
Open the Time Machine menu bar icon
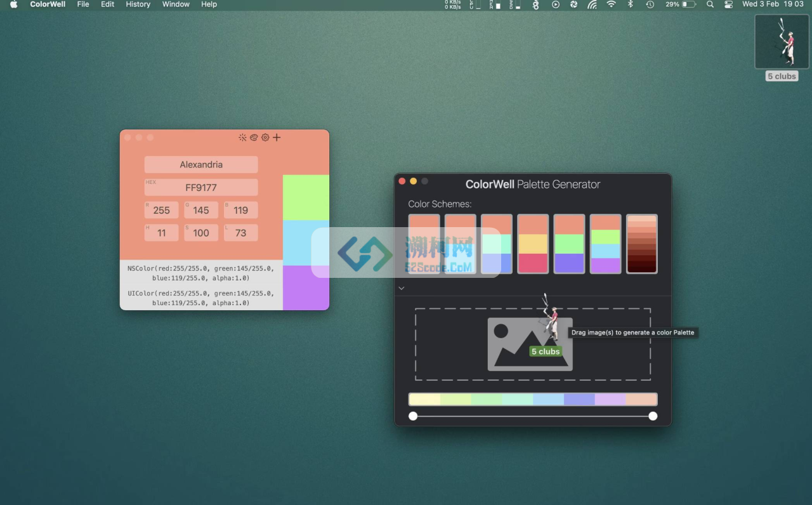tap(650, 4)
